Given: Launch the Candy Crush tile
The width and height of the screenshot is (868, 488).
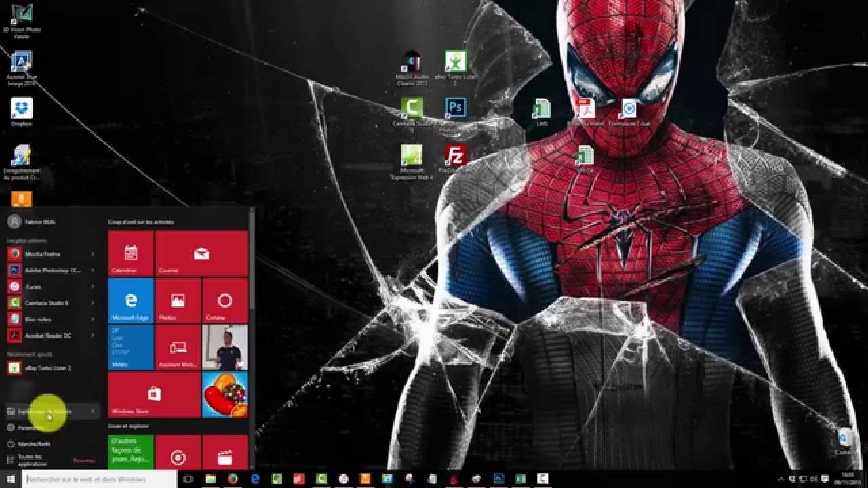Looking at the screenshot, I should 225,394.
